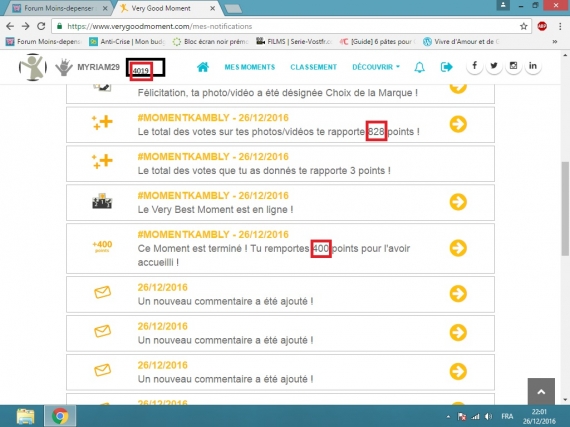Open Forum Moins-depenser bookmark

(x=44, y=42)
